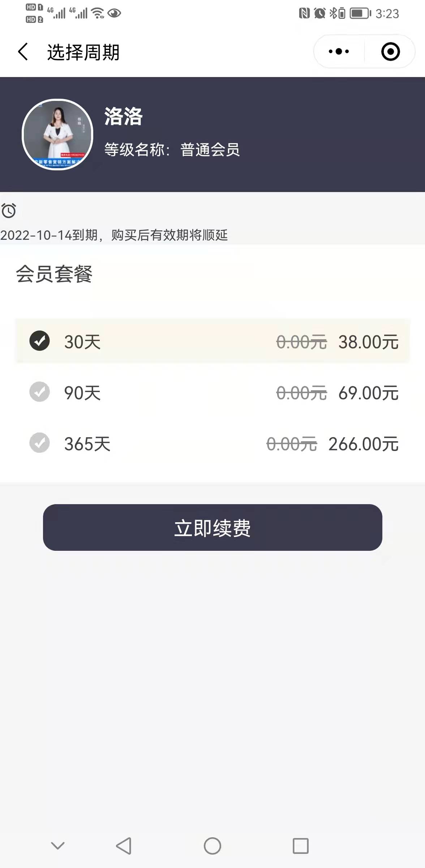Close mini program via circle target icon
This screenshot has width=425, height=868.
[x=390, y=52]
